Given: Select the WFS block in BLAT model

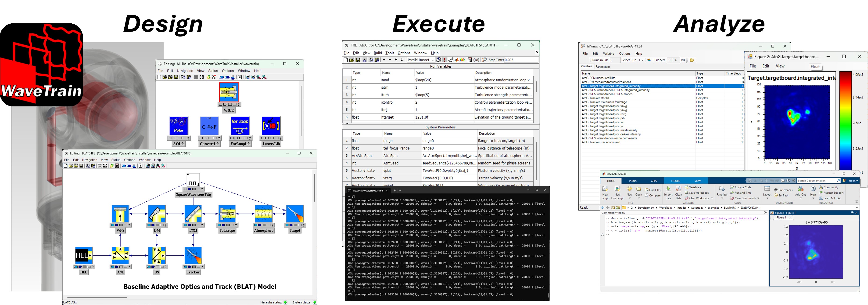Looking at the screenshot, I should coord(120,214).
